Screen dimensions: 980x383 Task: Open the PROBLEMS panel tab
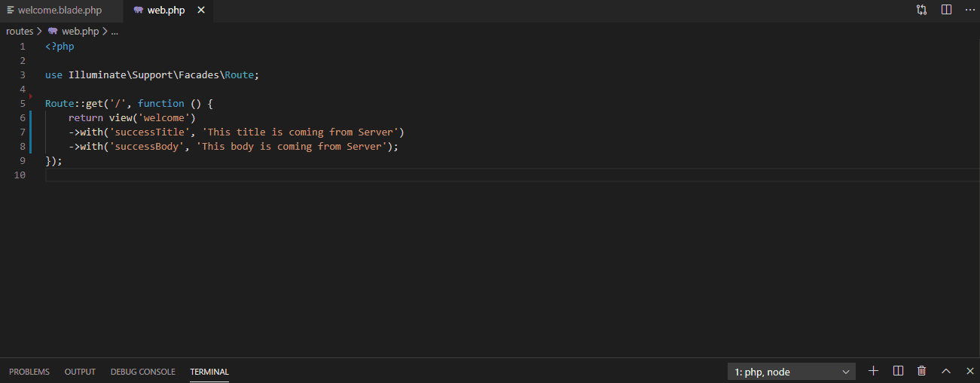click(29, 372)
